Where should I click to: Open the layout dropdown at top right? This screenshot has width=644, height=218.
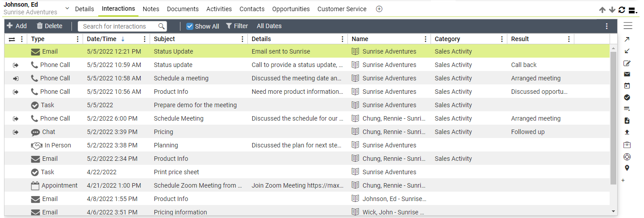click(x=632, y=10)
